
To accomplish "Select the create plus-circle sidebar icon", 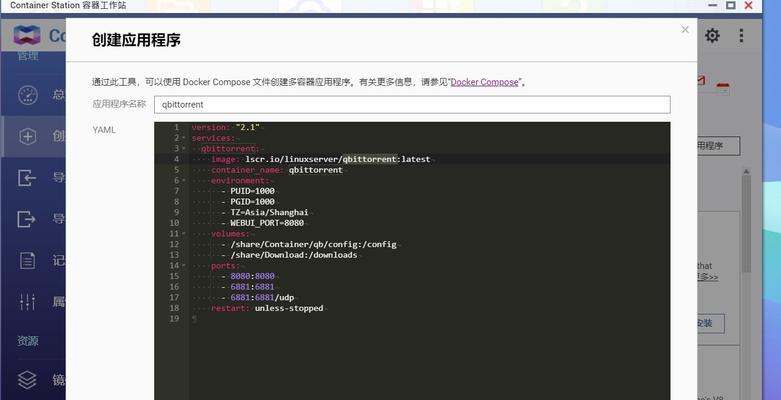I will [x=27, y=136].
